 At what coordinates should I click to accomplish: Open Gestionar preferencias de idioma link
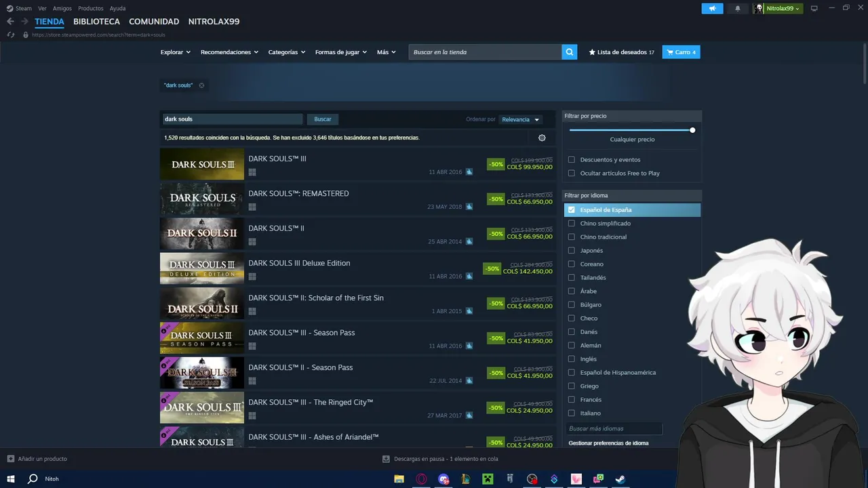pyautogui.click(x=608, y=443)
